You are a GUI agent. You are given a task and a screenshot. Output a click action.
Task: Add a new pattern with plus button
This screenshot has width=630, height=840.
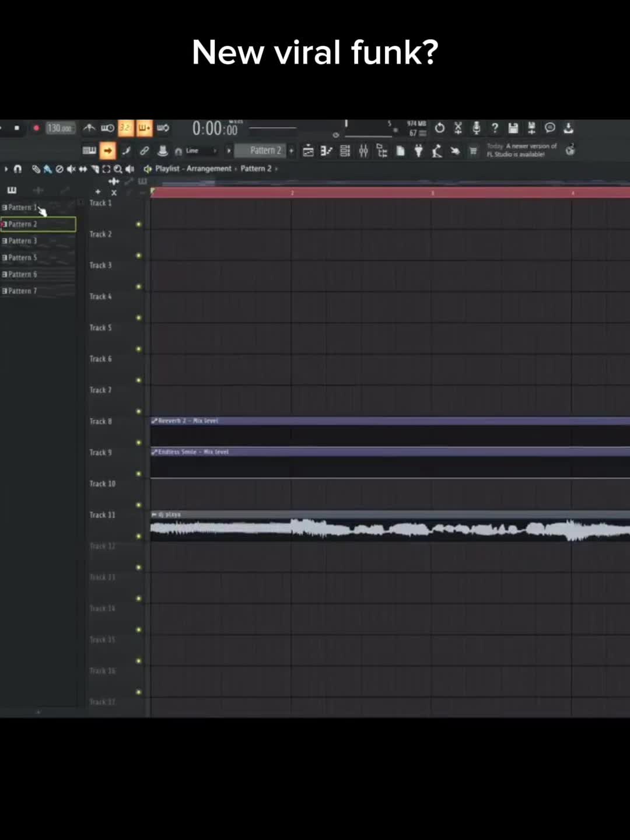(x=291, y=150)
